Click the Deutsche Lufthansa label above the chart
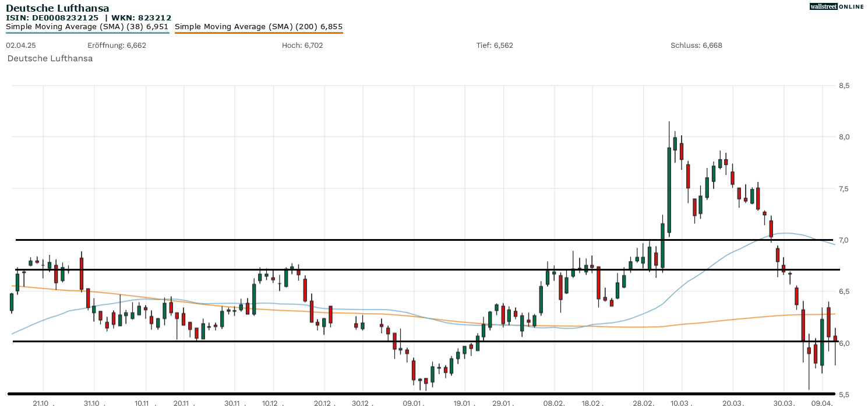Viewport: 868px width, 407px height. pyautogui.click(x=50, y=58)
